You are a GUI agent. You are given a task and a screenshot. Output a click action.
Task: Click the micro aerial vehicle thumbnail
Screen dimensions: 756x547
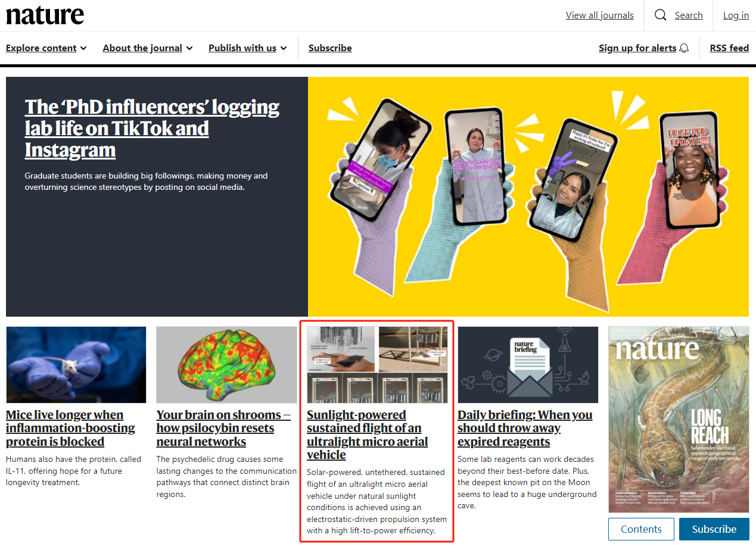click(377, 365)
